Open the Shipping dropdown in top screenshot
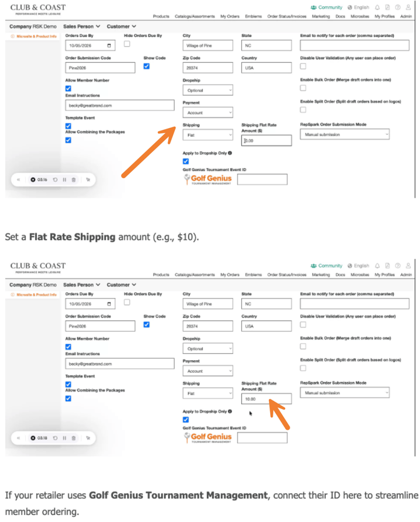 [x=207, y=135]
